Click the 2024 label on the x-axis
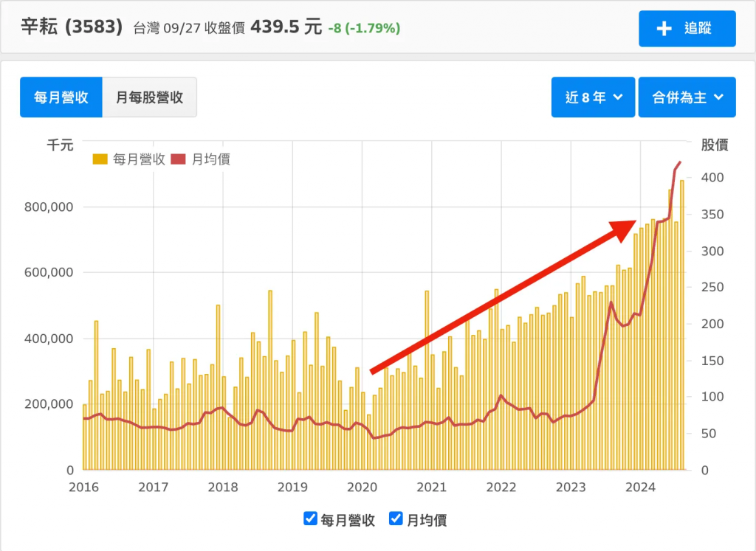756x551 pixels. click(x=641, y=488)
